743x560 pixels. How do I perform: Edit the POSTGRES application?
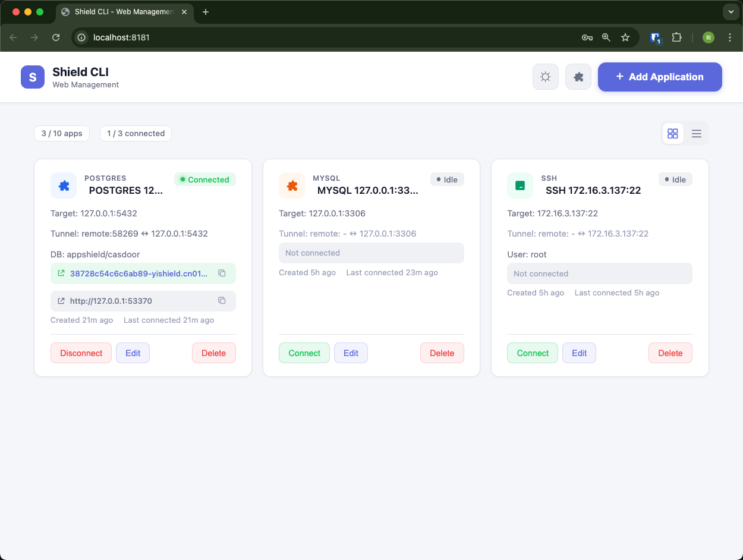(x=133, y=353)
